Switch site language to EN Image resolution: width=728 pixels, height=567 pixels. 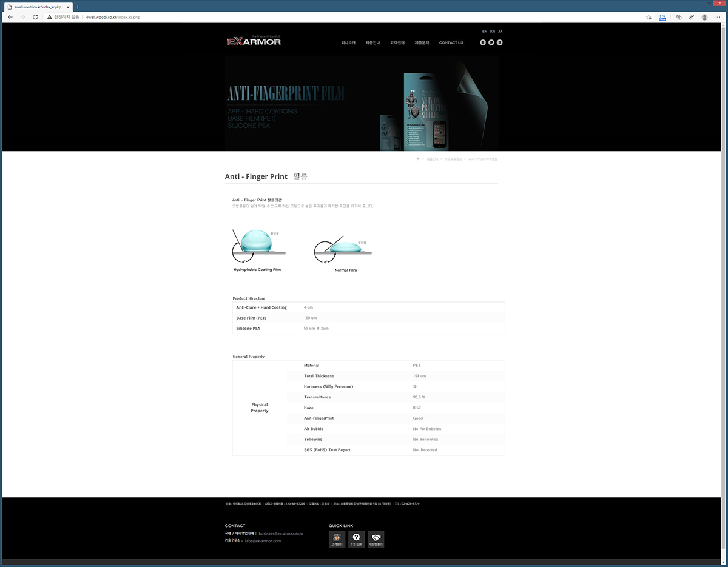tap(485, 31)
